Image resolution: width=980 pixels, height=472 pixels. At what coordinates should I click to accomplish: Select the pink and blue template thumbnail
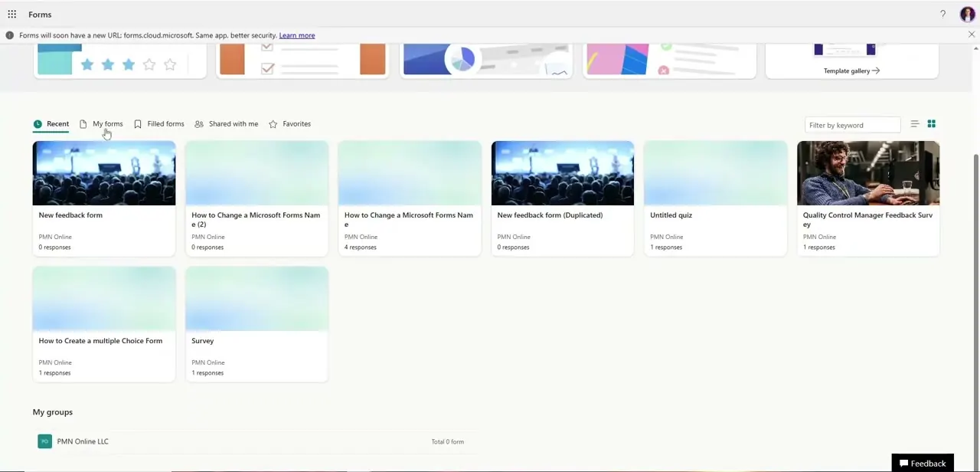670,61
